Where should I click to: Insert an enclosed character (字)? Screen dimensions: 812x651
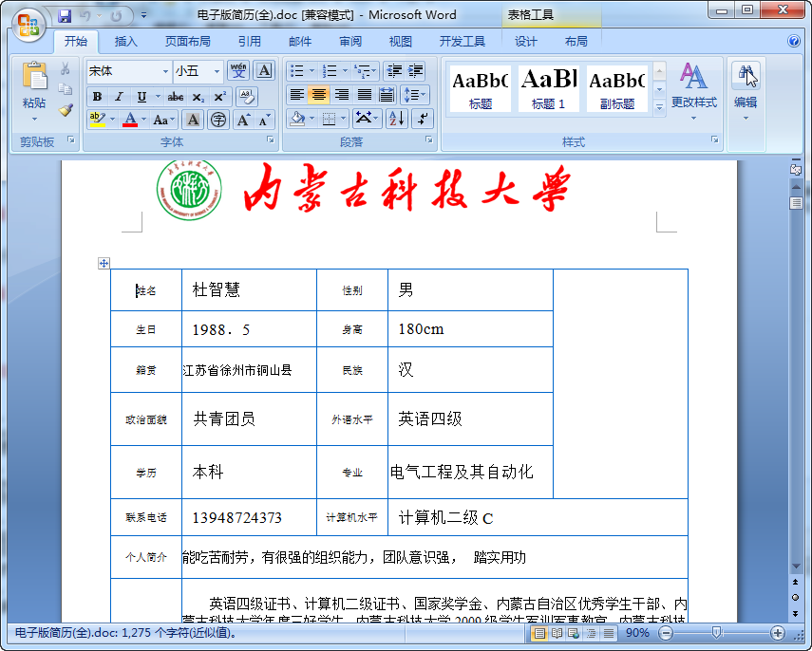coord(218,121)
